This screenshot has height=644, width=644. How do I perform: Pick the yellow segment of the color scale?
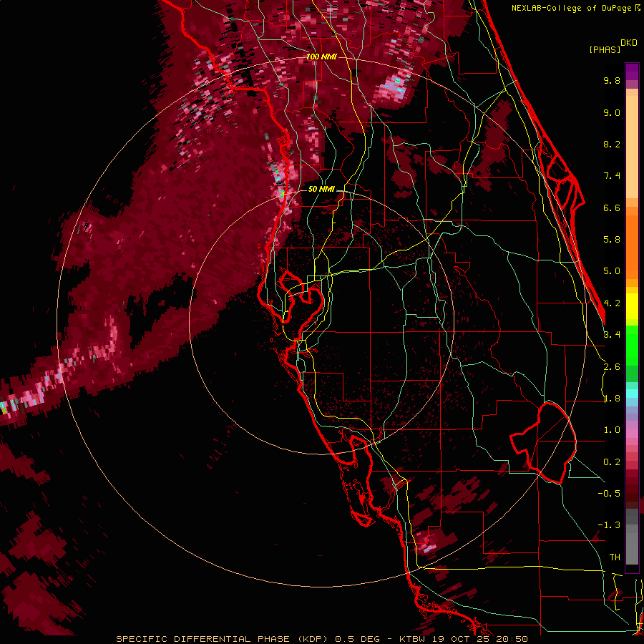pos(632,306)
